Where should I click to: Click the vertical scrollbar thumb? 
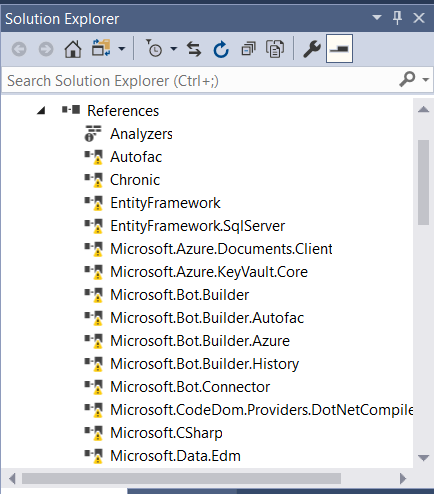(423, 183)
